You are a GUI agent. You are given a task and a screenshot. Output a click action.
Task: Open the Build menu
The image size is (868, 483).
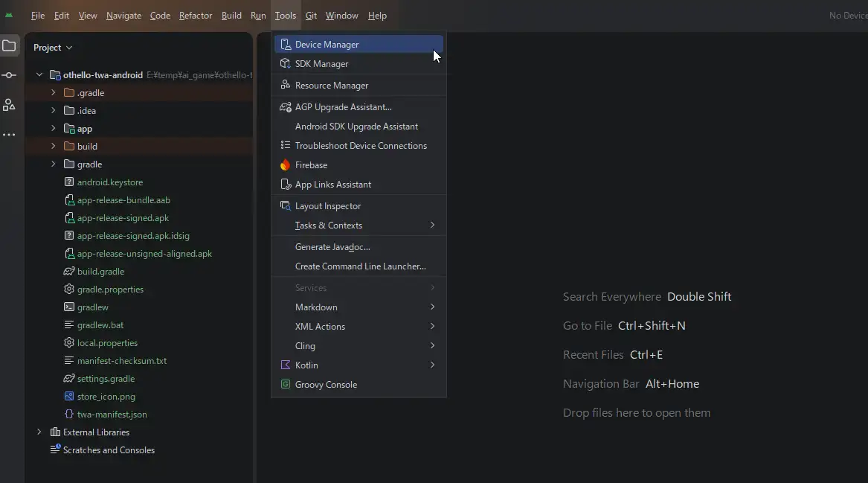231,16
